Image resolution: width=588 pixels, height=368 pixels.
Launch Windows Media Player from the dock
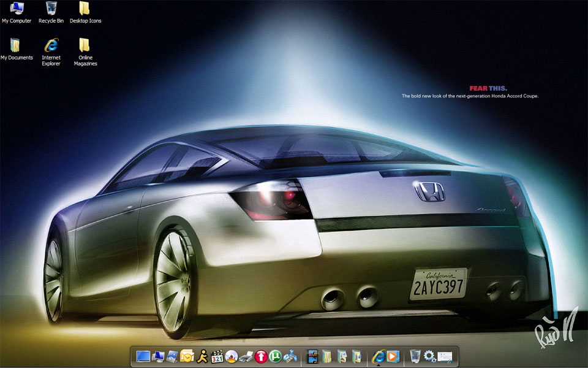click(x=393, y=356)
